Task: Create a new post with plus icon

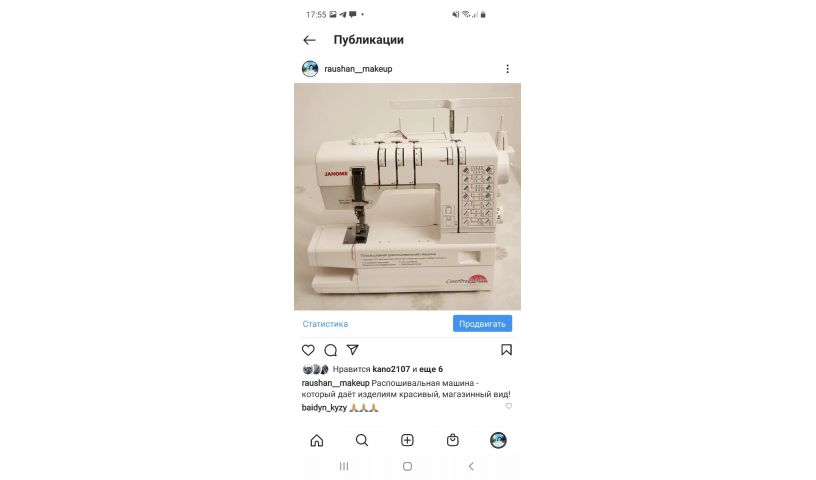Action: click(407, 440)
